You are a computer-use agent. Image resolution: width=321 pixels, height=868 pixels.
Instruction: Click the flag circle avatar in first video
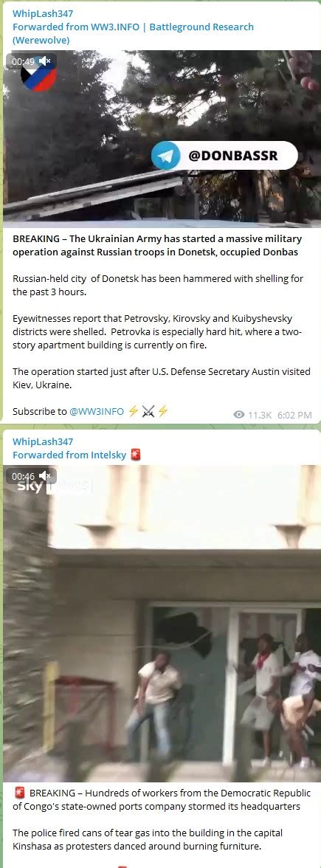pos(38,76)
